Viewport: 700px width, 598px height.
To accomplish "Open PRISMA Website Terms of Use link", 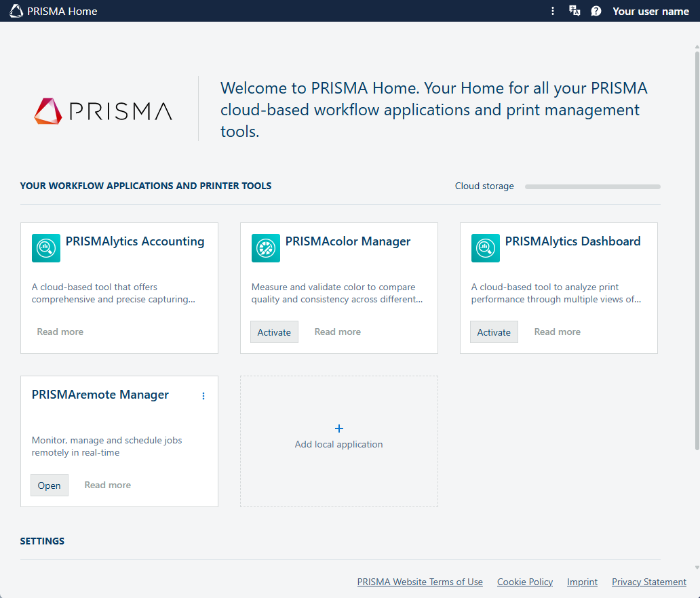I will pyautogui.click(x=420, y=582).
